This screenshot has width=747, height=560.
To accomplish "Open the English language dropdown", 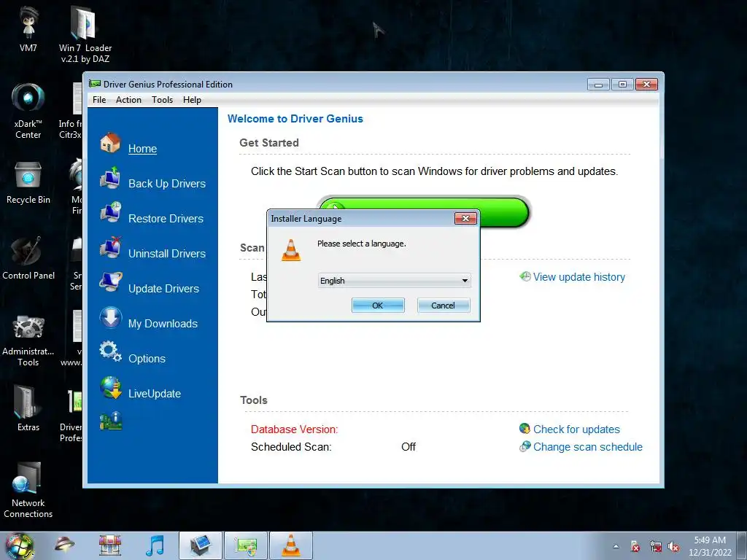I will point(394,281).
